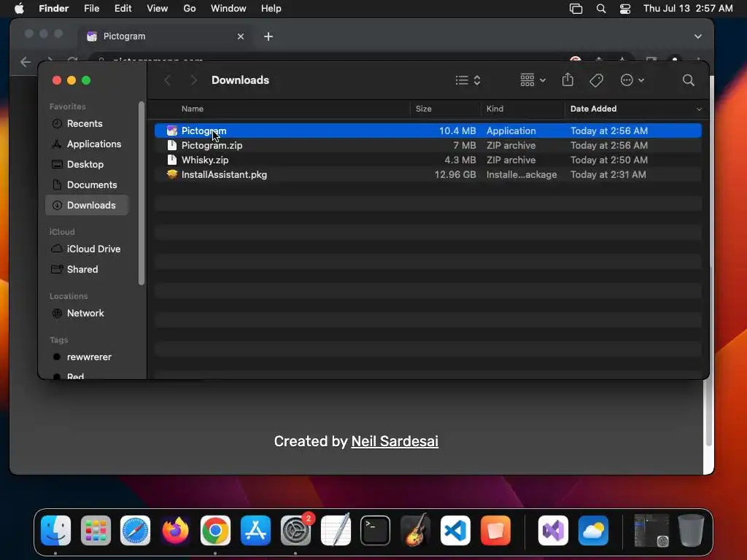The height and width of the screenshot is (560, 747).
Task: Launch Terminal from the Dock
Action: click(376, 530)
